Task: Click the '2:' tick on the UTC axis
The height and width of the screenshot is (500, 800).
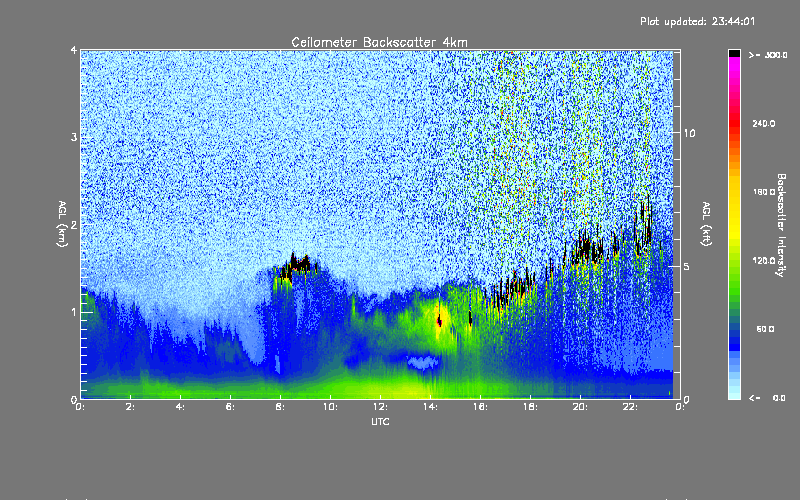Action: point(131,407)
